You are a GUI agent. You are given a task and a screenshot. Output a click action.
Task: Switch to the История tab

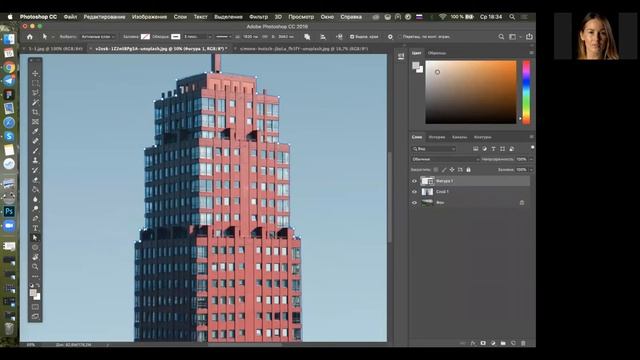click(437, 137)
